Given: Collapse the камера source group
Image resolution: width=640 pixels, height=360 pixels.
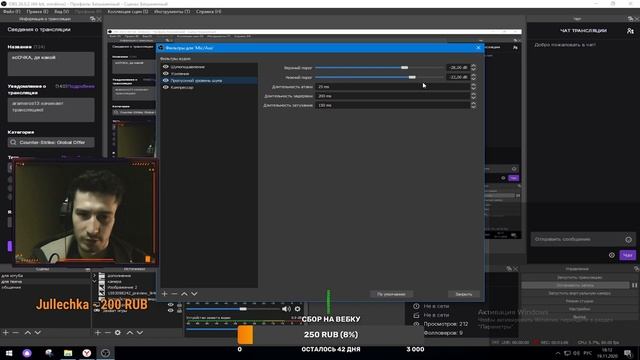Looking at the screenshot, I should [x=94, y=281].
